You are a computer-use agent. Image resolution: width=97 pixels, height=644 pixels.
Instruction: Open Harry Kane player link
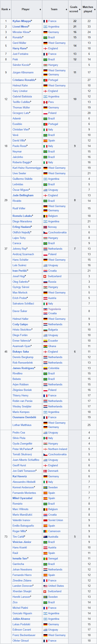(20, 49)
